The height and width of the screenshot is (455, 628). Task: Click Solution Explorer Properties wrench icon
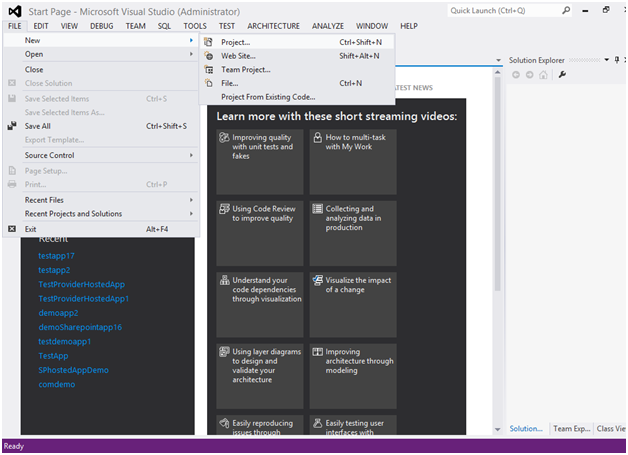click(x=562, y=74)
